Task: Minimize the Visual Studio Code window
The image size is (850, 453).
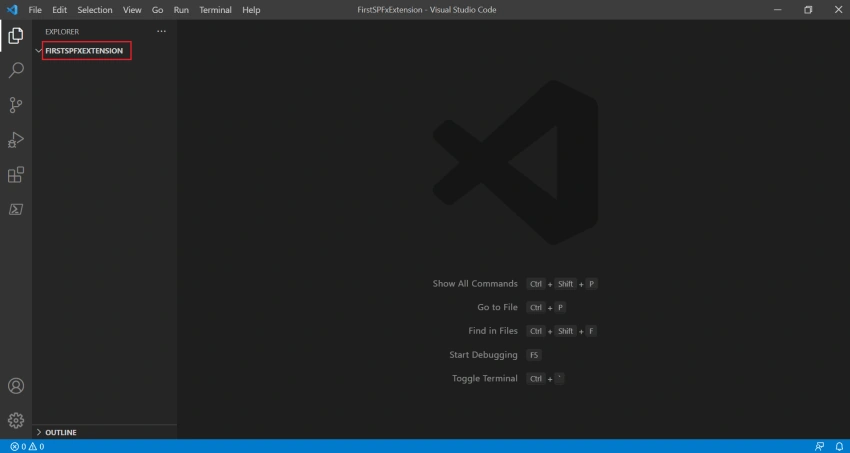Action: 776,10
